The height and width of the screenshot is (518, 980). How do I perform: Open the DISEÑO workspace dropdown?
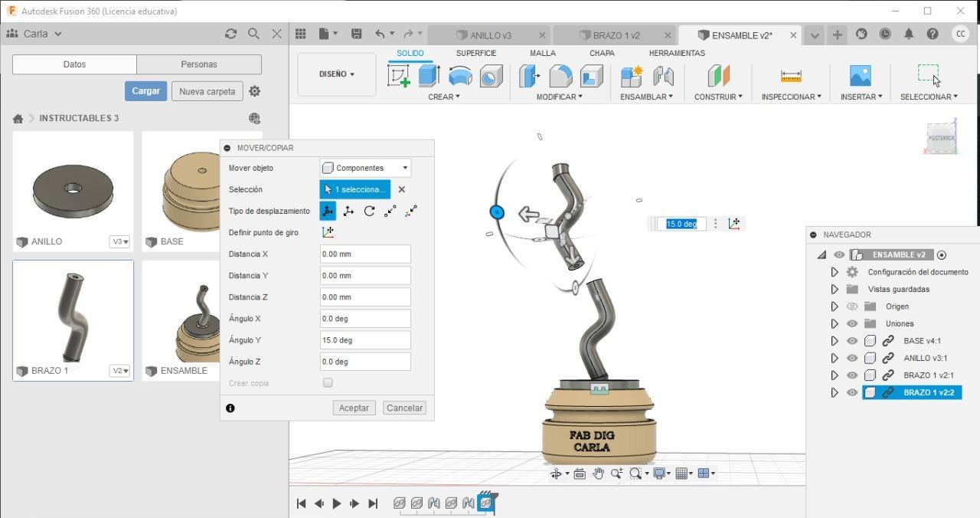(337, 74)
